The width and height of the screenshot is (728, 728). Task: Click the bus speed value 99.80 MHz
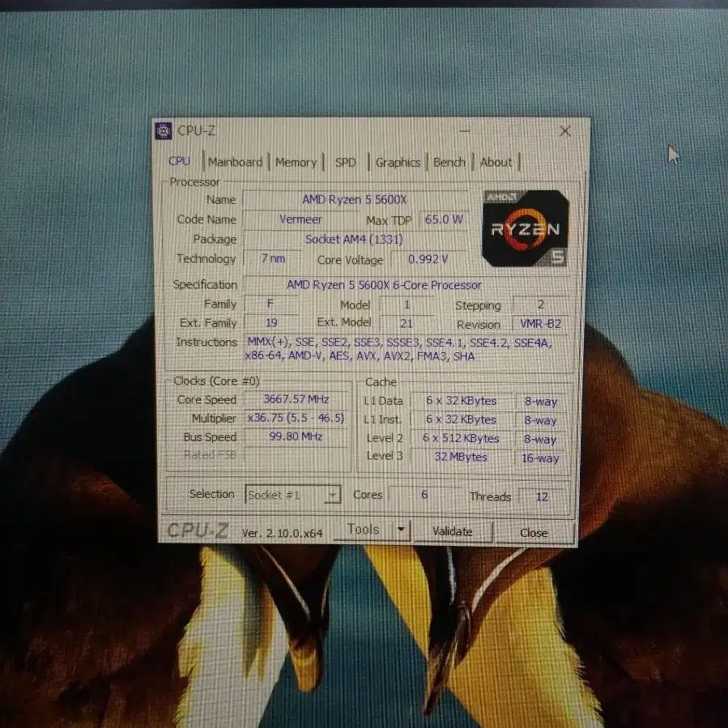(296, 436)
